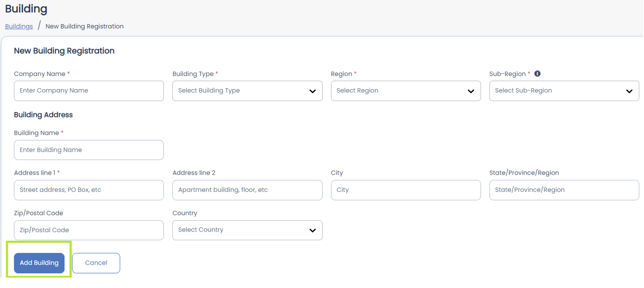The image size is (644, 288).
Task: Click into the Building Name field
Action: pos(89,150)
